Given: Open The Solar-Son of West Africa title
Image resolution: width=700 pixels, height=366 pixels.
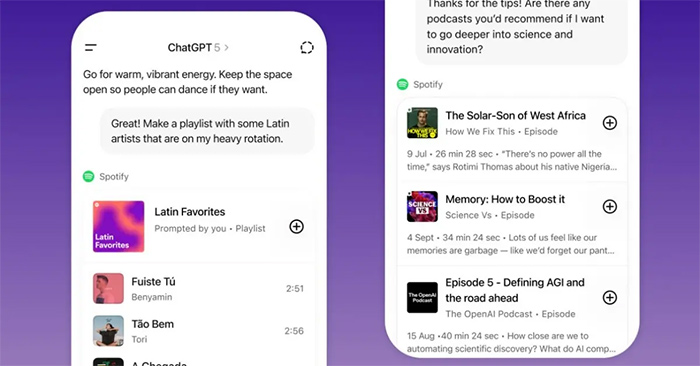Looking at the screenshot, I should click(x=516, y=116).
